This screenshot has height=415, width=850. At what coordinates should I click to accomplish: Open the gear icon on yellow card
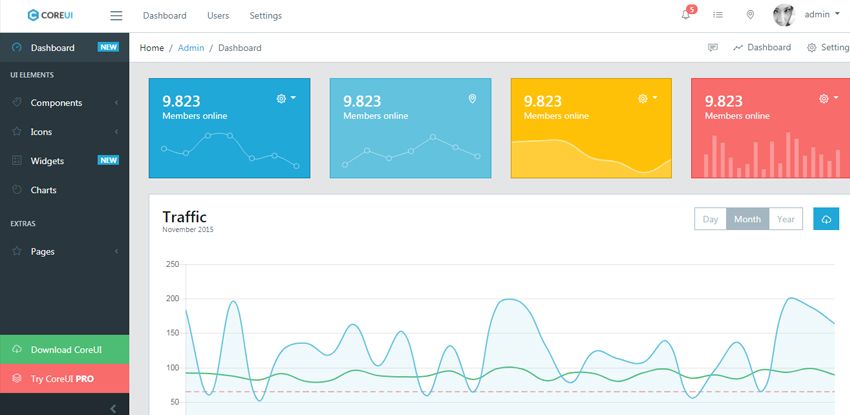642,99
